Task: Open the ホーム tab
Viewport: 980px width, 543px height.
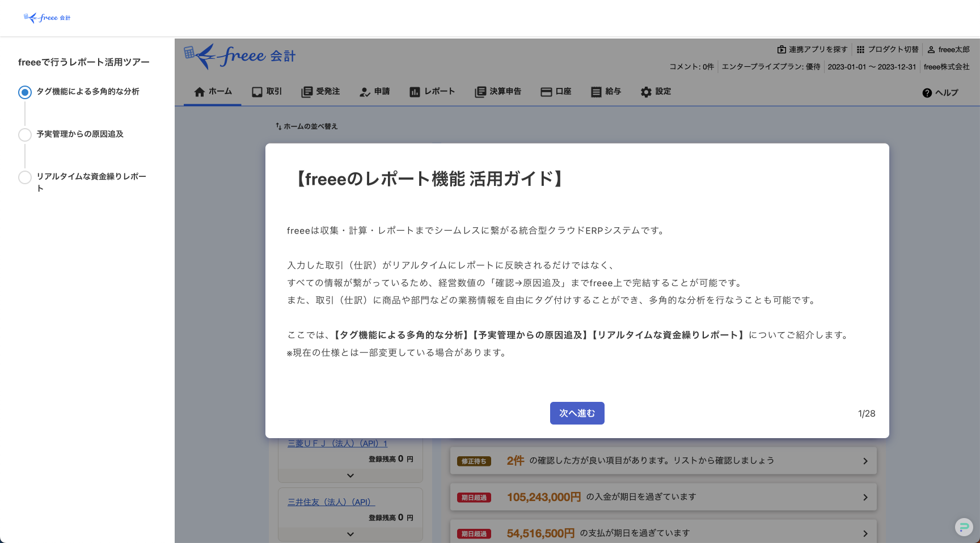Action: point(213,92)
